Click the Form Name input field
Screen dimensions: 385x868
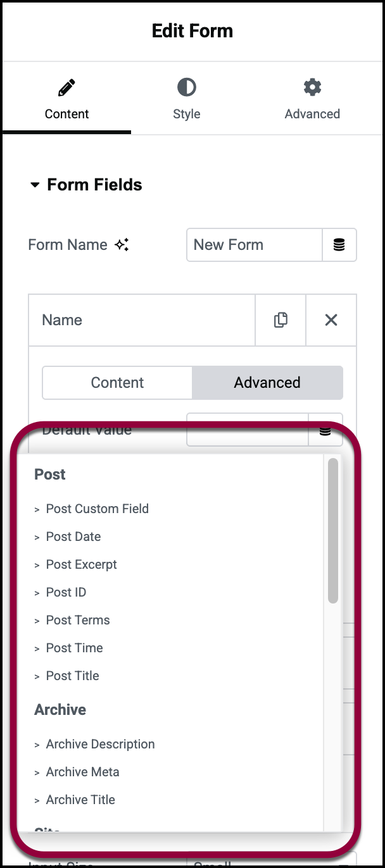pyautogui.click(x=254, y=245)
